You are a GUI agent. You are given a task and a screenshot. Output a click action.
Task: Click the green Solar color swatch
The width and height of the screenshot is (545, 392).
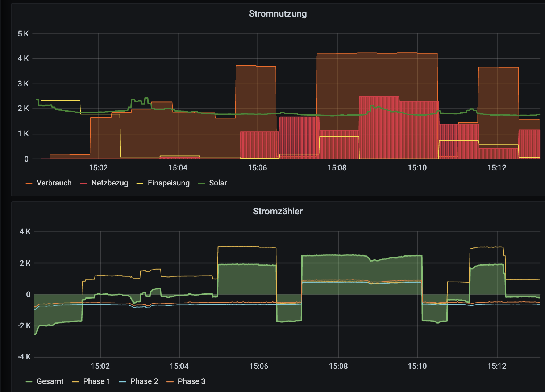(201, 184)
